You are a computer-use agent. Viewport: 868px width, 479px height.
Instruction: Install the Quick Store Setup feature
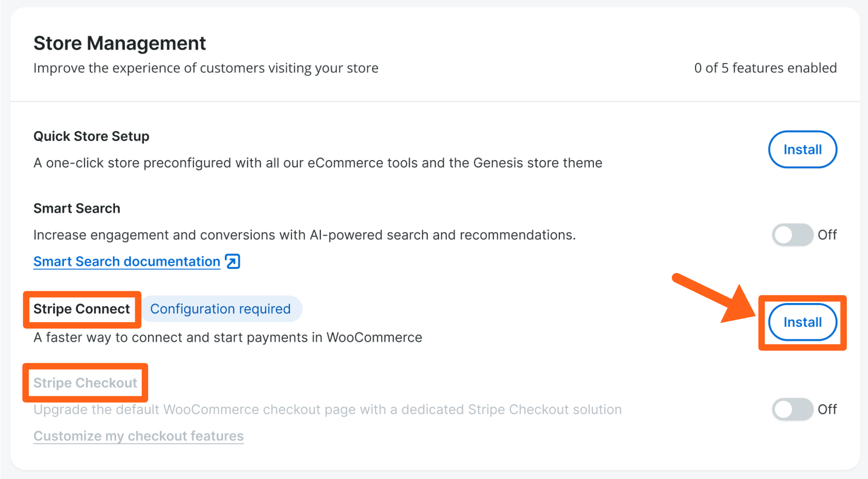pos(802,150)
